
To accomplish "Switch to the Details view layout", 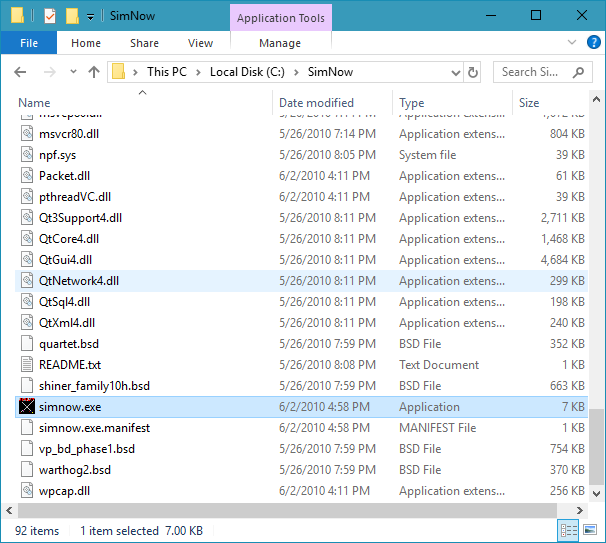I will click(569, 531).
